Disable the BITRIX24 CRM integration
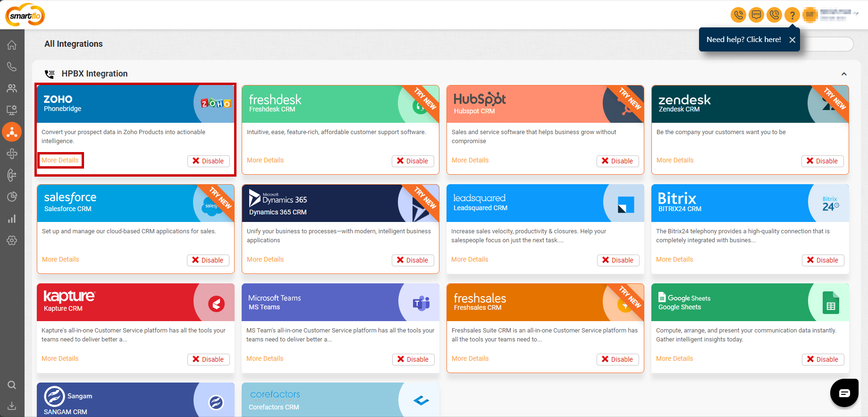Screen dimensions: 868x417 coord(823,260)
